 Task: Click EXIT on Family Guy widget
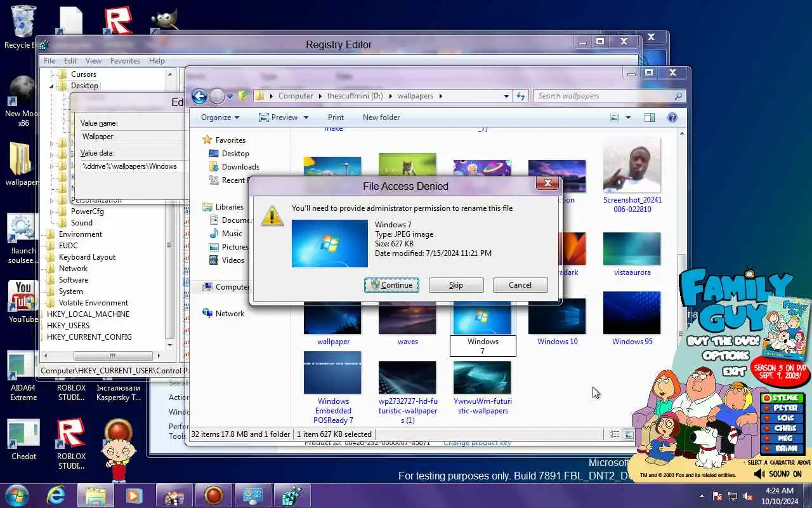coord(734,370)
